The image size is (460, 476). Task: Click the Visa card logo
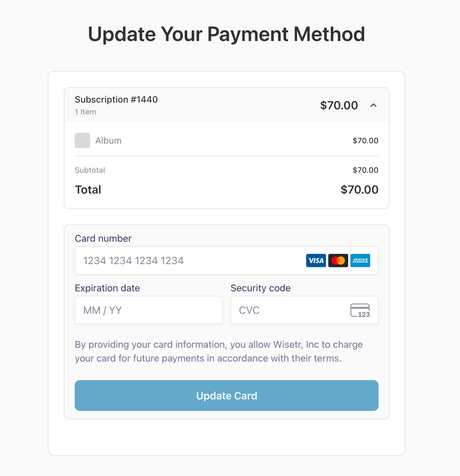coord(316,261)
